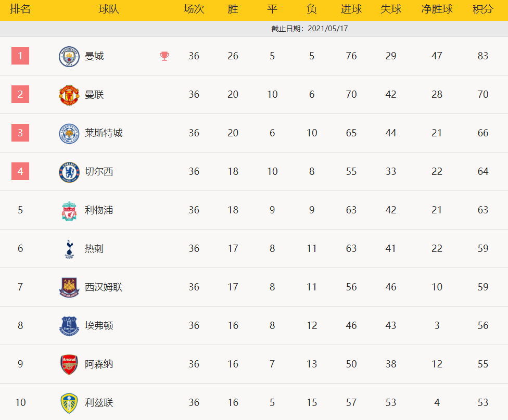The width and height of the screenshot is (508, 420).
Task: Open the 曼联 team name link
Action: (x=94, y=95)
